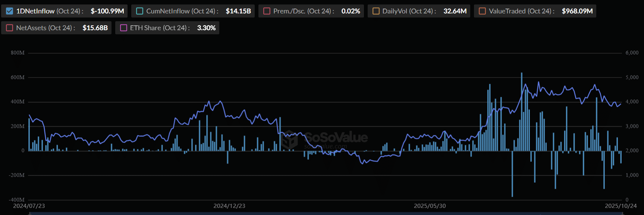
Task: Uncheck the 1DNetInflow series checkbox
Action: click(10, 11)
